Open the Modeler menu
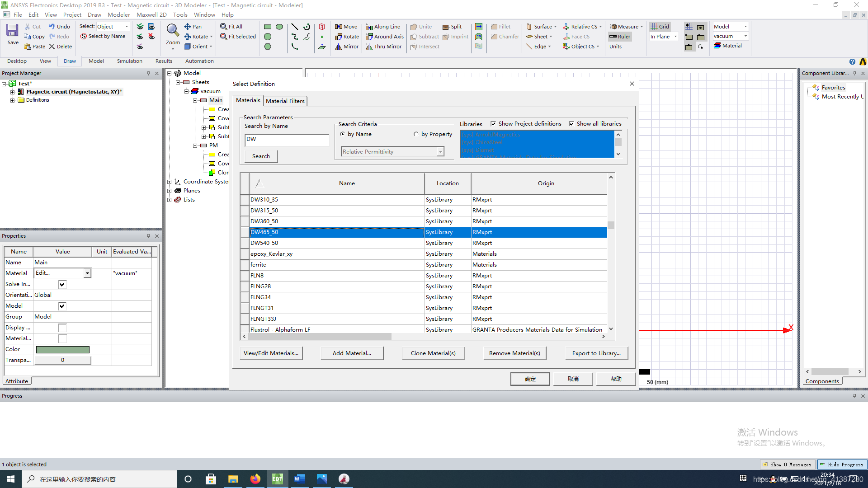This screenshot has width=868, height=488. click(119, 14)
